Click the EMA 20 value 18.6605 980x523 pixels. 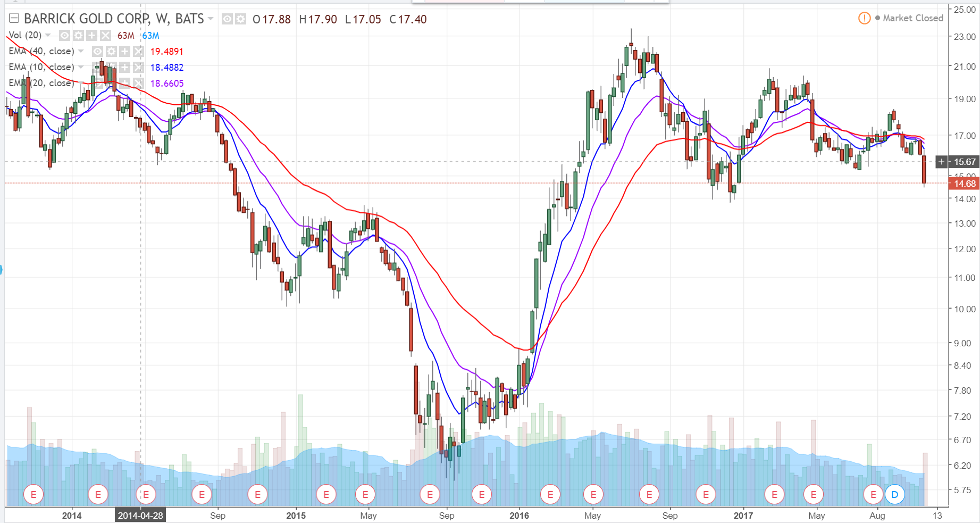167,84
